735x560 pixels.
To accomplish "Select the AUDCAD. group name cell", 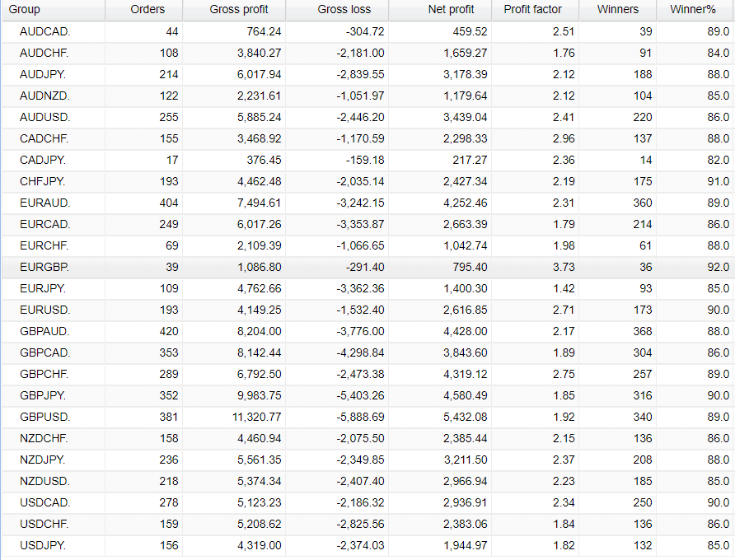I will tap(44, 32).
